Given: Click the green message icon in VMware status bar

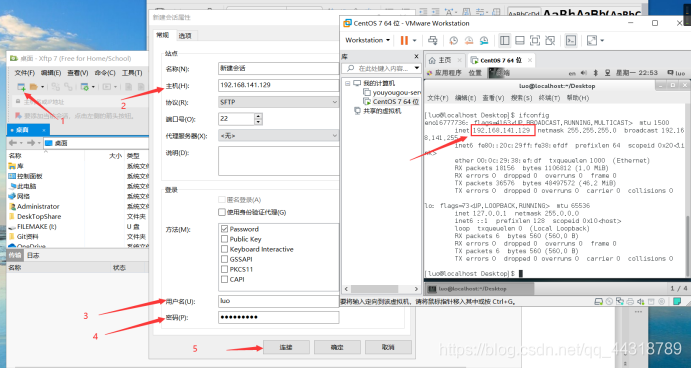Looking at the screenshot, I should coord(677,301).
